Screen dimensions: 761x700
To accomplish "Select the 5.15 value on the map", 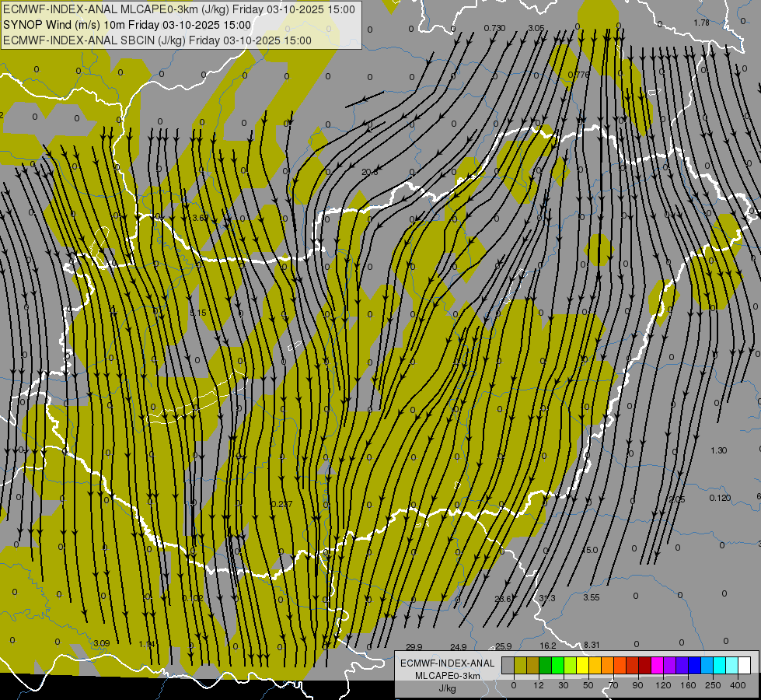I will 198,313.
